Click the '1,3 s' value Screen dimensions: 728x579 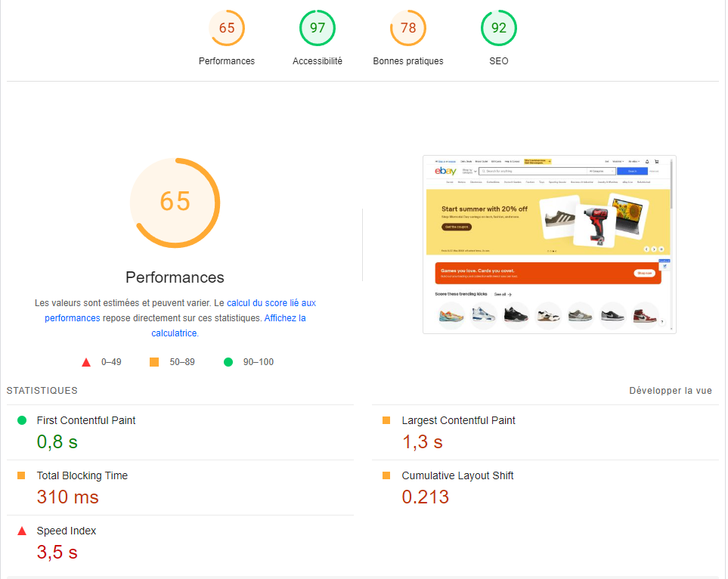click(422, 441)
